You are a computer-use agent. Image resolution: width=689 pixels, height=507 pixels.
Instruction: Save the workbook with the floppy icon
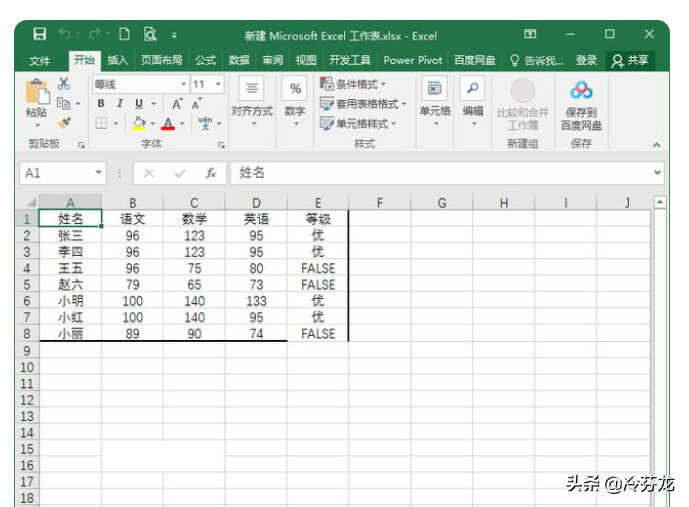point(40,34)
